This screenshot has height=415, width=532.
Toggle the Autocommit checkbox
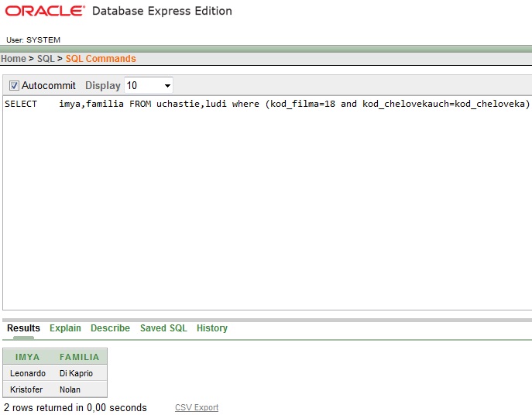click(14, 85)
